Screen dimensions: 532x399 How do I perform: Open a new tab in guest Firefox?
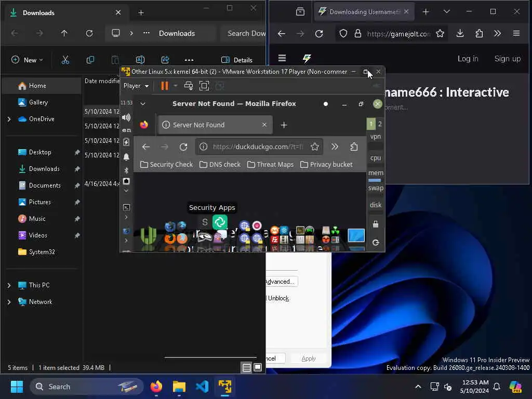pyautogui.click(x=284, y=125)
